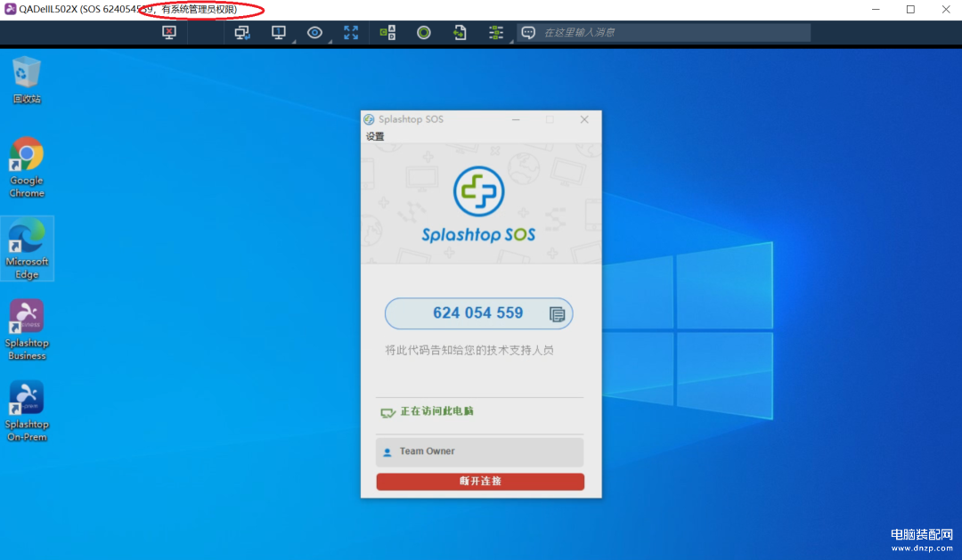The height and width of the screenshot is (560, 962).
Task: Click the Ctrl+Alt+Del toolbar icon
Action: 387,33
